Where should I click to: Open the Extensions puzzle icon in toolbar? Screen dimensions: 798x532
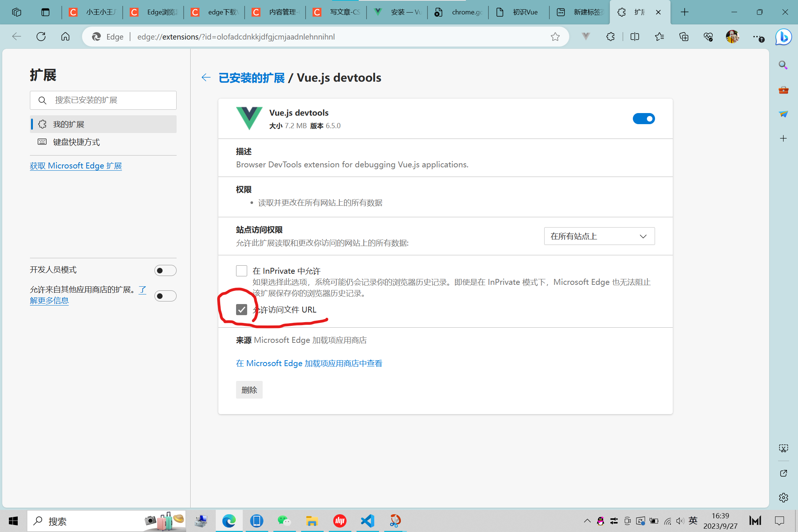[610, 37]
